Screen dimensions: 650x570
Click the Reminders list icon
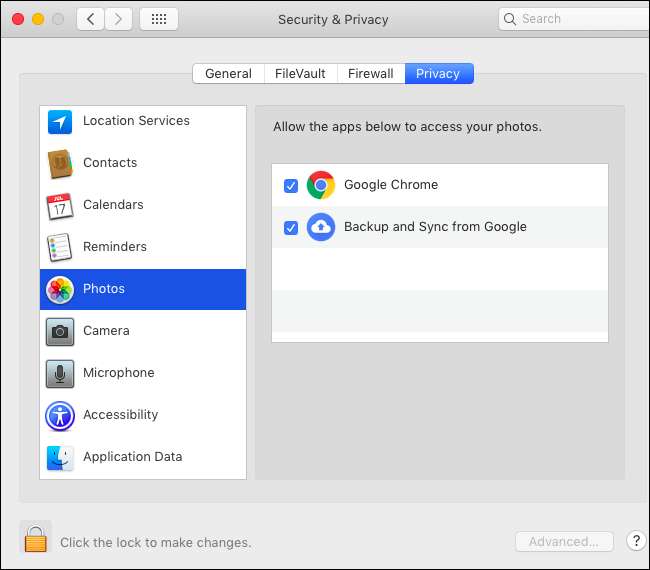point(60,247)
